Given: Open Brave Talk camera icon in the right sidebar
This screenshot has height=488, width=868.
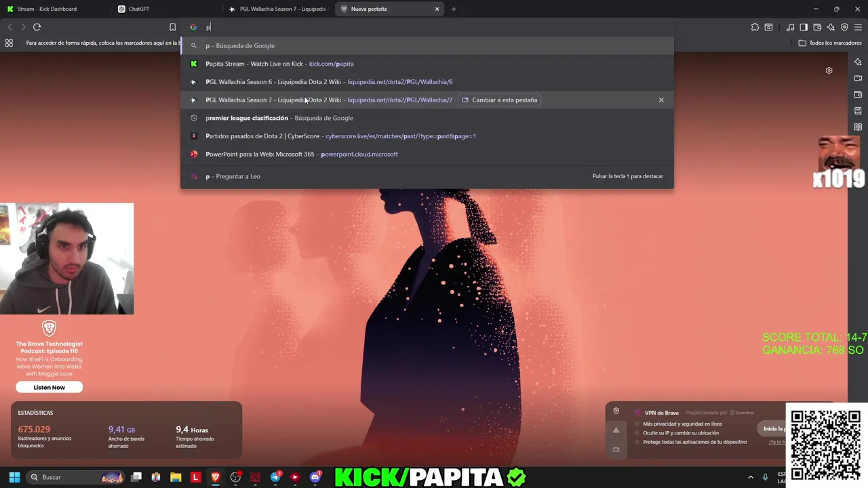Looking at the screenshot, I should (858, 78).
